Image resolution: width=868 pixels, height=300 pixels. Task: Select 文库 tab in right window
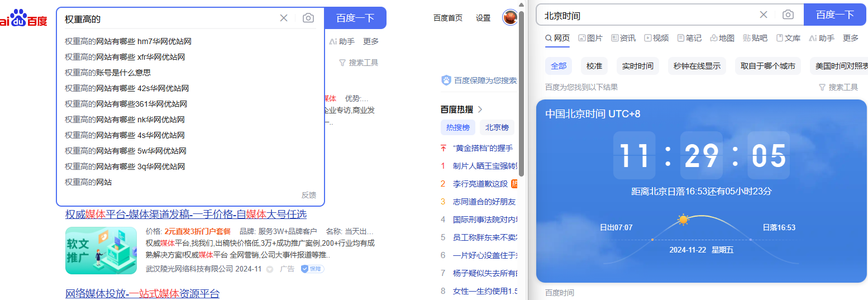pos(788,38)
